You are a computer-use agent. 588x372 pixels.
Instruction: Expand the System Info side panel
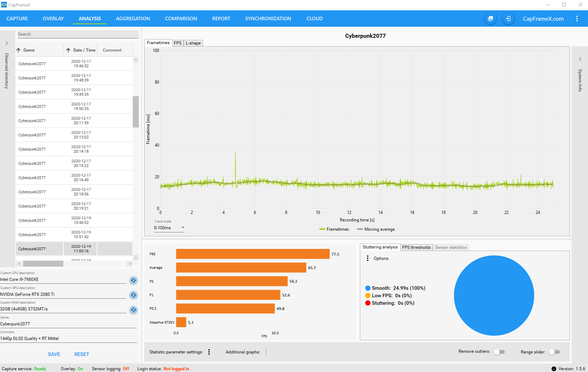[x=580, y=59]
